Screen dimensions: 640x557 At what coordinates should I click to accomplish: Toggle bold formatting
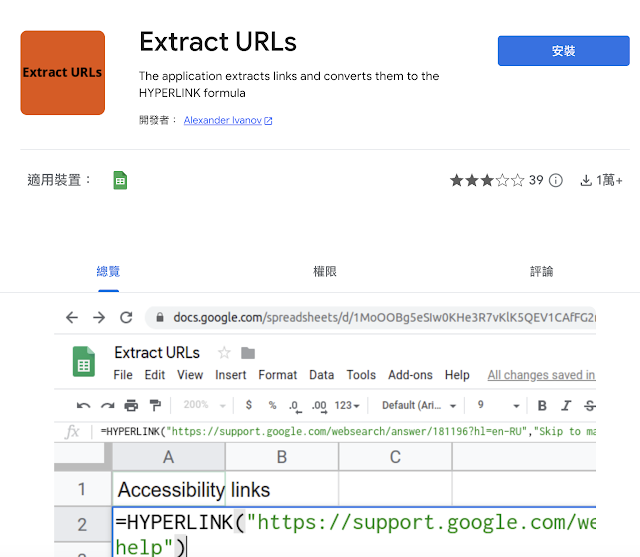(542, 405)
